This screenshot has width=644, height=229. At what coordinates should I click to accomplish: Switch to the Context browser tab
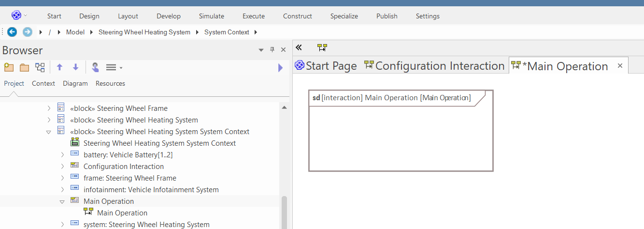coord(43,83)
